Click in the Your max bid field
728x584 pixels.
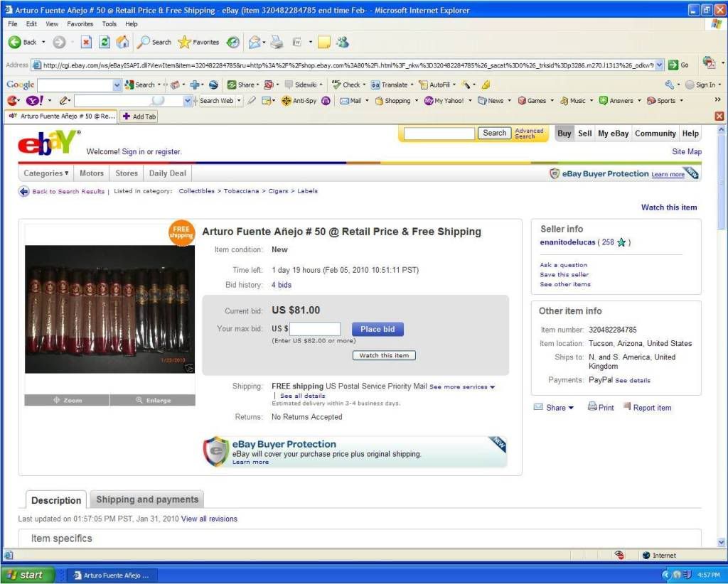click(315, 329)
